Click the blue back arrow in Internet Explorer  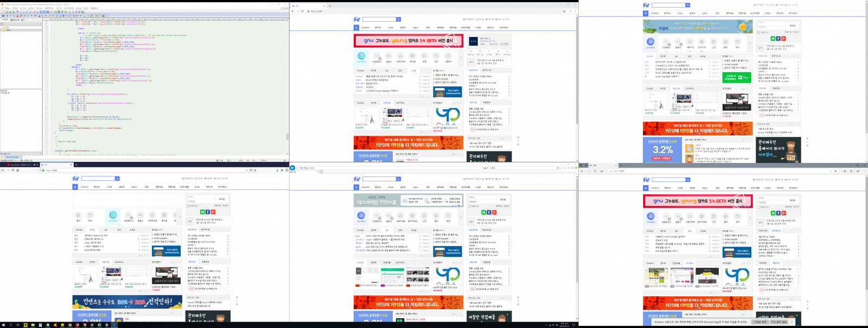(x=292, y=168)
